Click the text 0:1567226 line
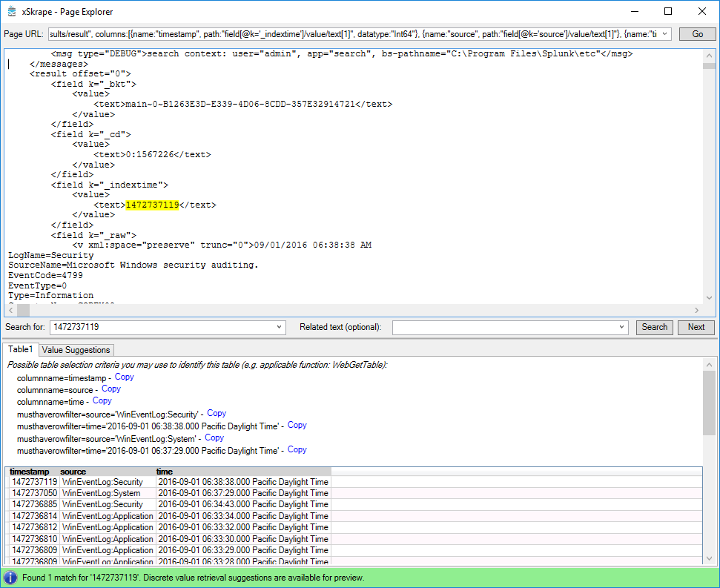Viewport: 720px width, 588px height. tap(152, 154)
